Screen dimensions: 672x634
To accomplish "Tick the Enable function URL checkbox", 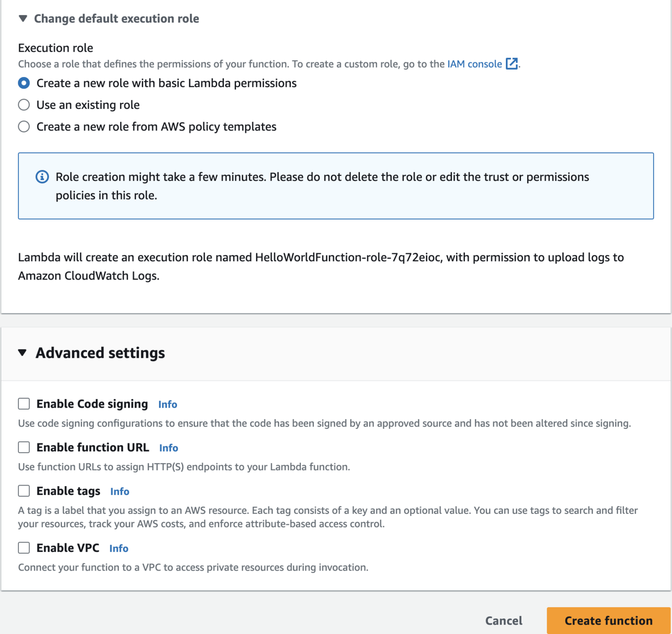I will coord(24,447).
